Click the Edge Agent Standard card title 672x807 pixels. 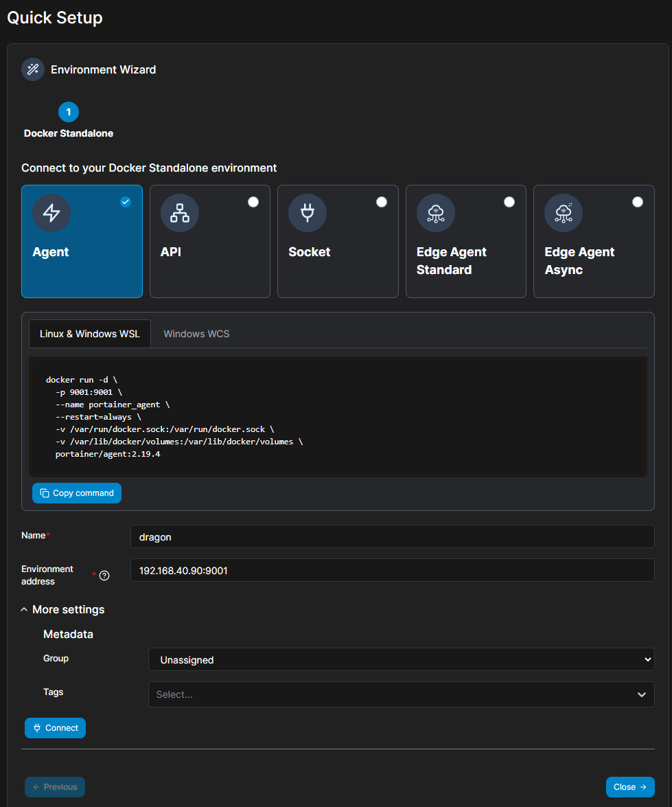(x=451, y=261)
